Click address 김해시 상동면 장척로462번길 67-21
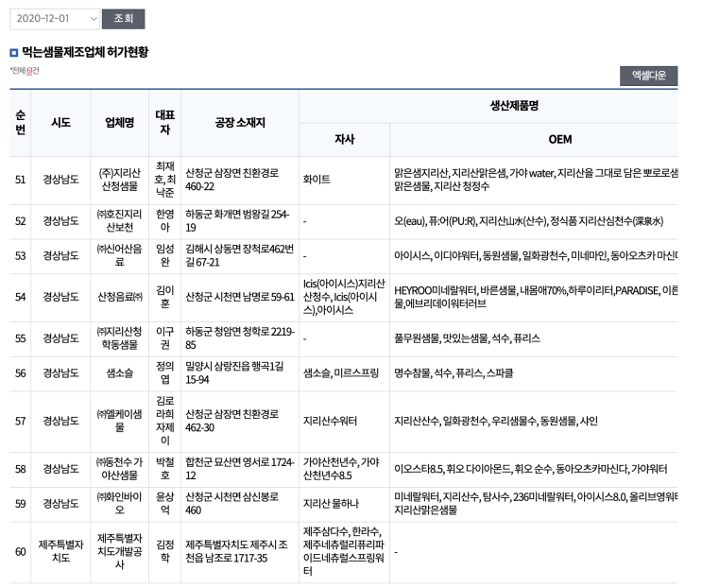 point(240,255)
